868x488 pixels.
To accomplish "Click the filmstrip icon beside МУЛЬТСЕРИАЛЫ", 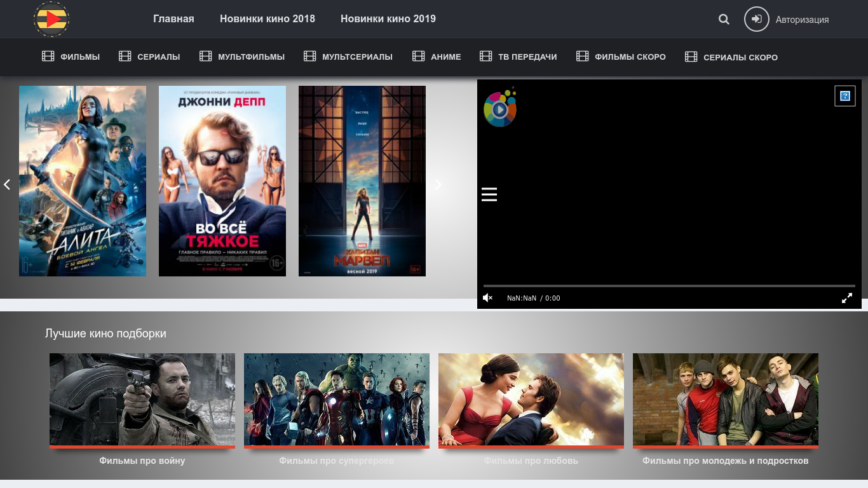I will pos(309,57).
